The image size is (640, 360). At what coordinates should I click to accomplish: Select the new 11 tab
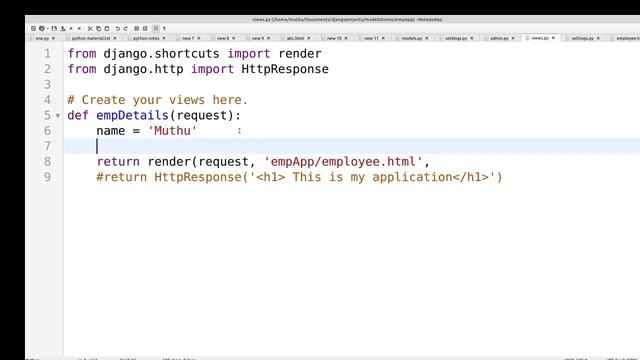(x=371, y=38)
